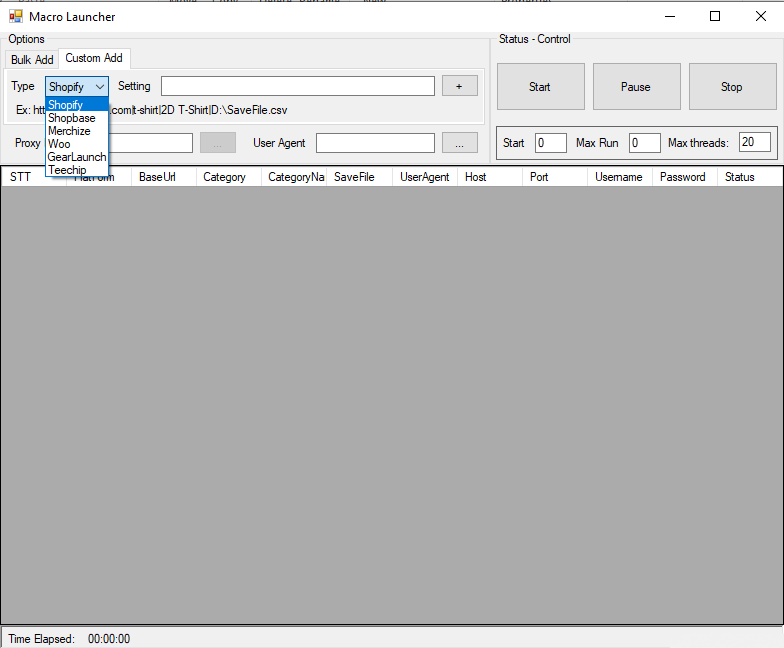784x648 pixels.
Task: Switch to the Bulk Add tab
Action: (x=32, y=60)
